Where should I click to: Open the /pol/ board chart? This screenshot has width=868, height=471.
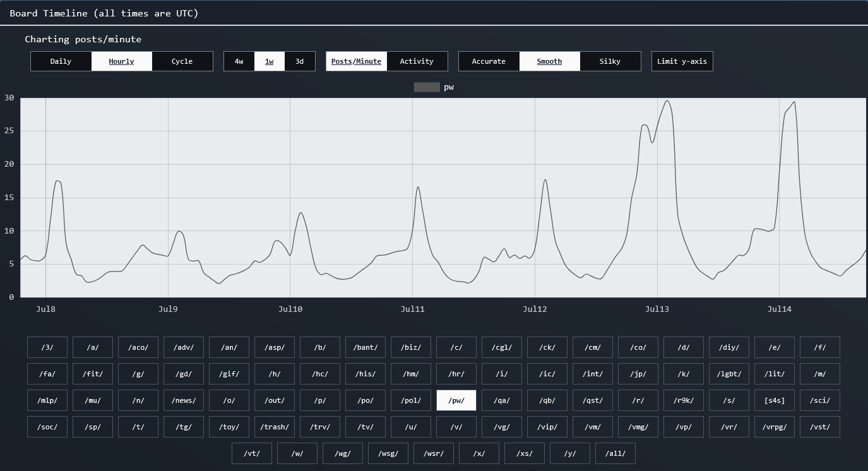point(411,400)
